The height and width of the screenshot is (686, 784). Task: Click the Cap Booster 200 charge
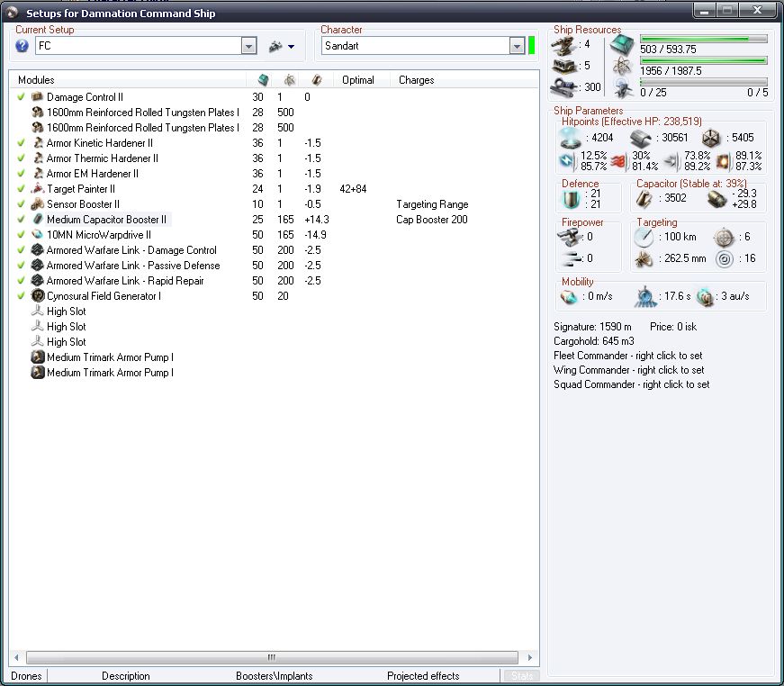432,220
